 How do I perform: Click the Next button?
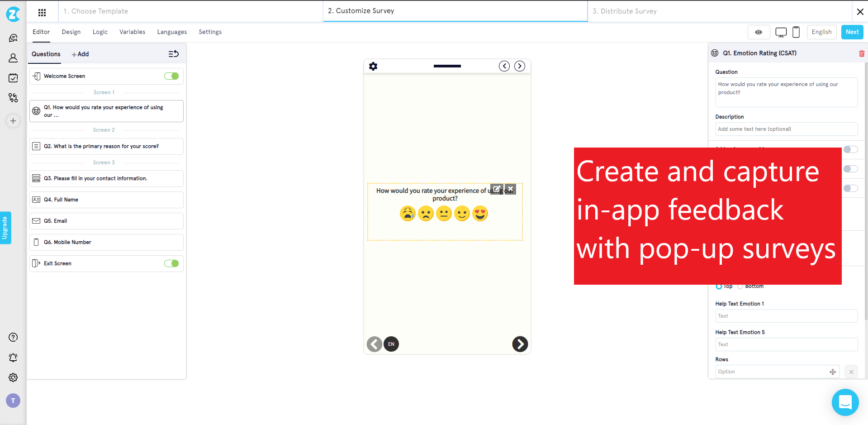[x=852, y=32]
